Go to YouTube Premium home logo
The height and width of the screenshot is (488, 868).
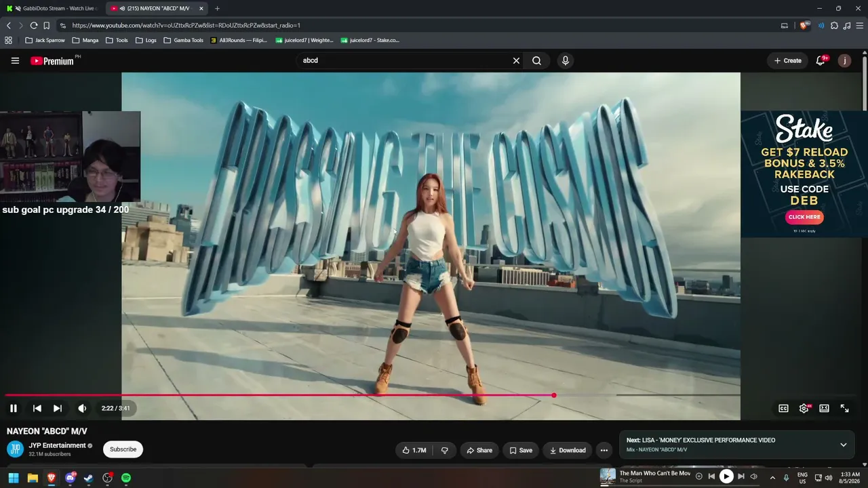tap(52, 61)
